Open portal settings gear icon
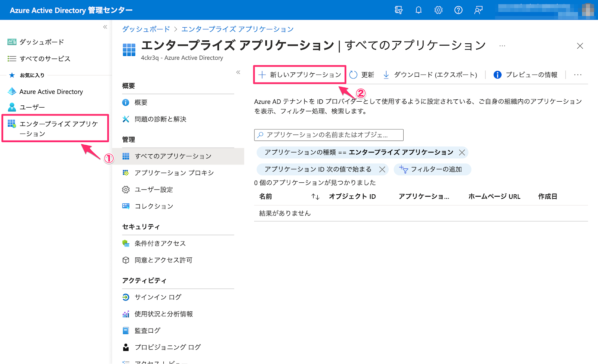 (438, 10)
